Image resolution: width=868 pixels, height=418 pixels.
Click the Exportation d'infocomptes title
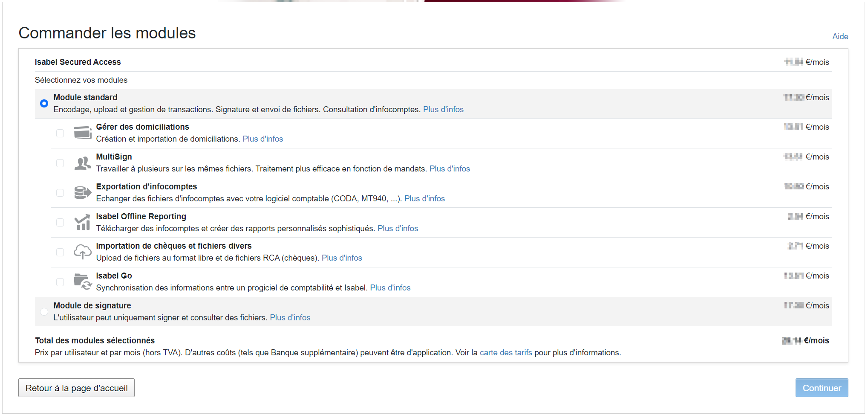coord(146,186)
